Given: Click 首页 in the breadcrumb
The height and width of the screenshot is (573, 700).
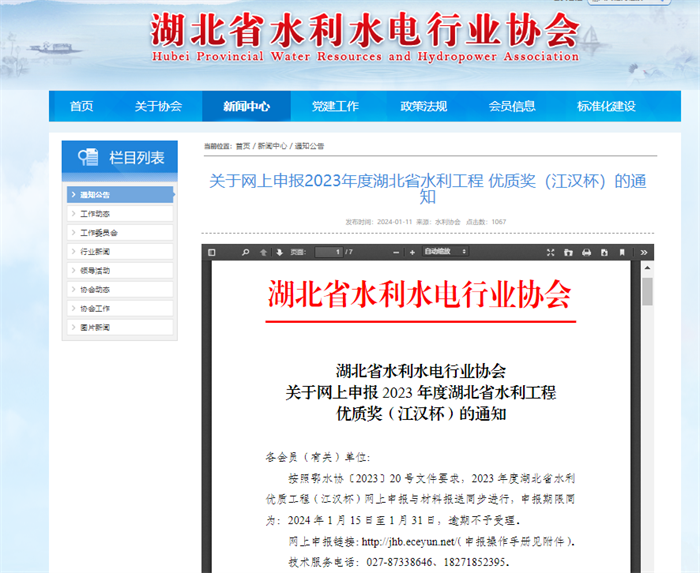Looking at the screenshot, I should [x=243, y=146].
